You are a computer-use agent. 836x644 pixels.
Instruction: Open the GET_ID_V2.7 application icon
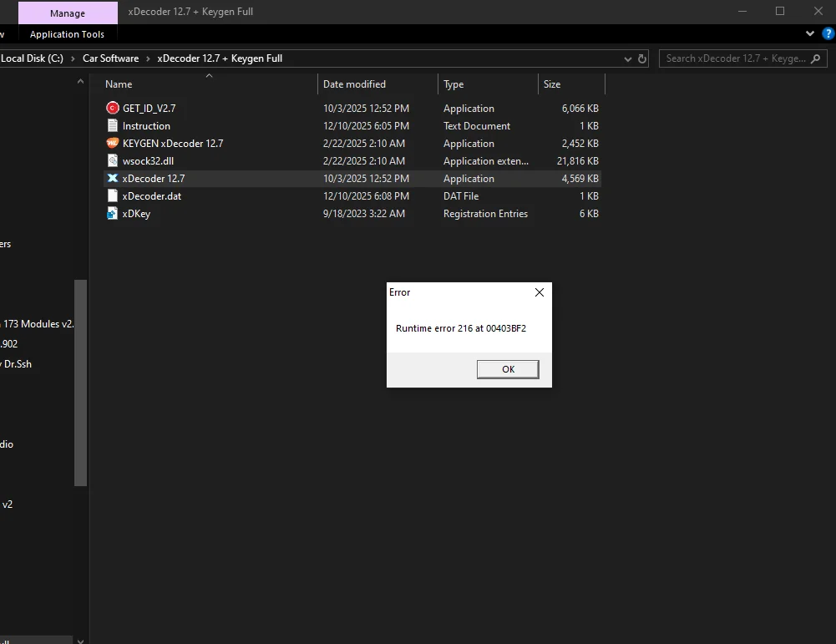[113, 108]
